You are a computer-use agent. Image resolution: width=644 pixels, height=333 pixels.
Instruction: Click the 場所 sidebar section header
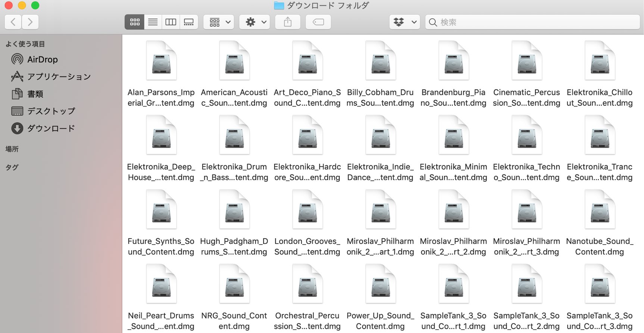pos(12,149)
